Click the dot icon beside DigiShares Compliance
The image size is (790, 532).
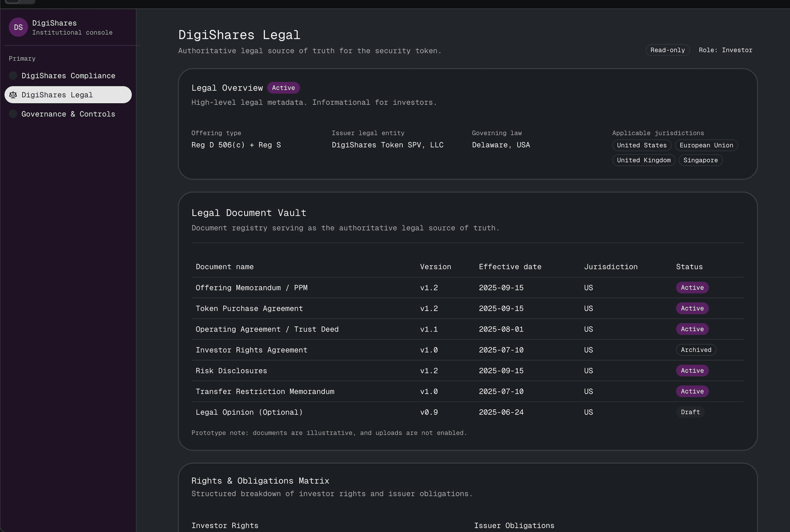13,76
